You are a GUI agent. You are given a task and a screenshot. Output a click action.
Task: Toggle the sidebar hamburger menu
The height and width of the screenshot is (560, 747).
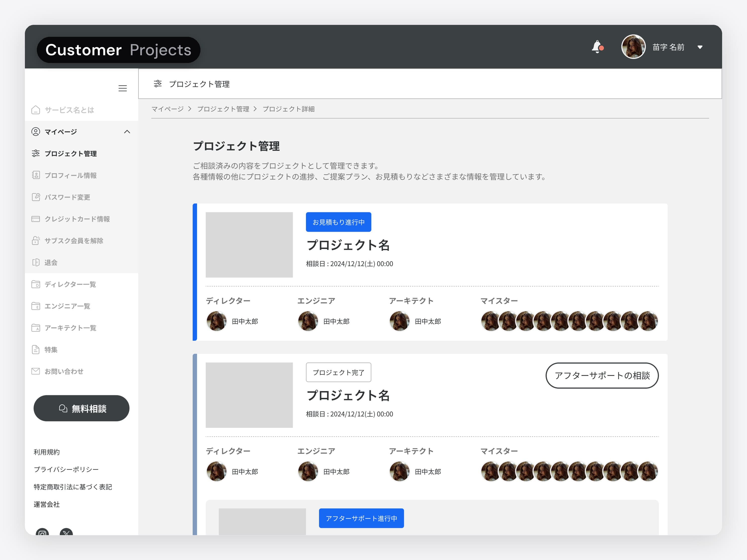tap(123, 88)
